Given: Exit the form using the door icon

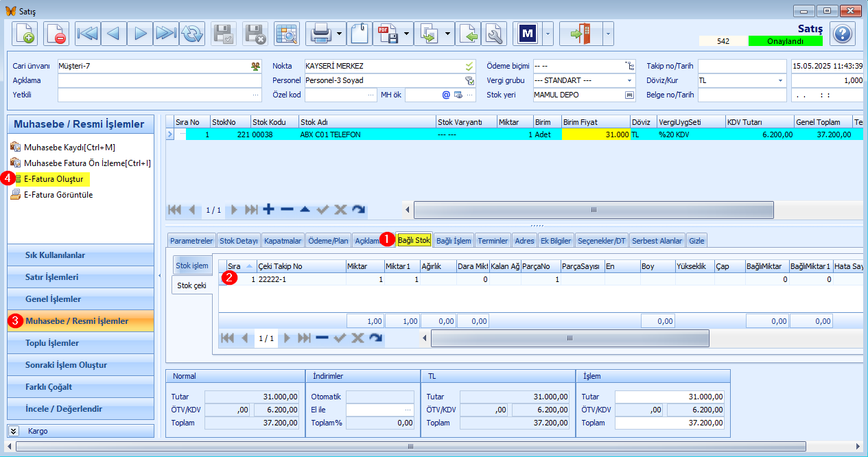Looking at the screenshot, I should tap(580, 33).
